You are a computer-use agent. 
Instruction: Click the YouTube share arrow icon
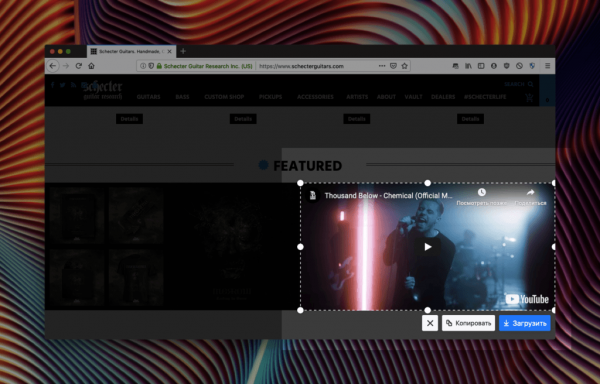tap(530, 192)
